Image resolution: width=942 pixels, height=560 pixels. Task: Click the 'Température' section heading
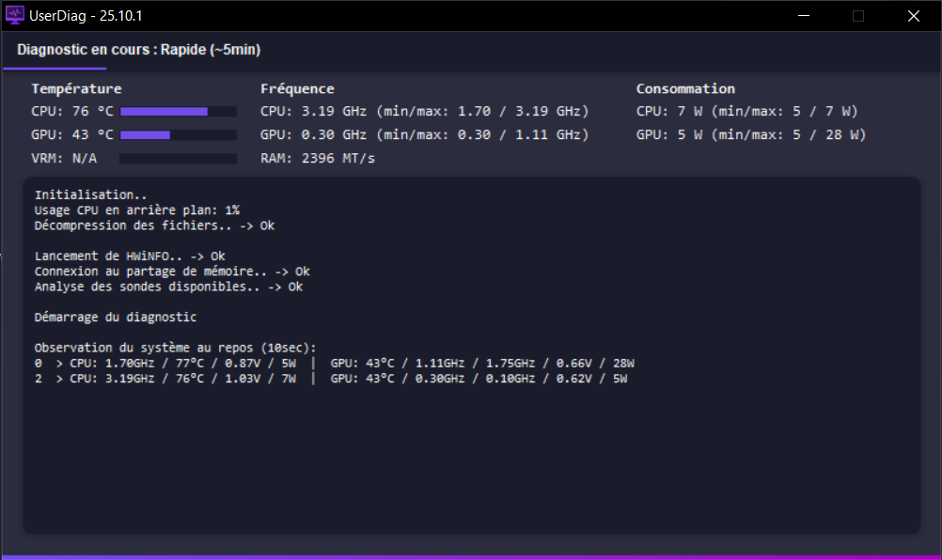coord(76,88)
